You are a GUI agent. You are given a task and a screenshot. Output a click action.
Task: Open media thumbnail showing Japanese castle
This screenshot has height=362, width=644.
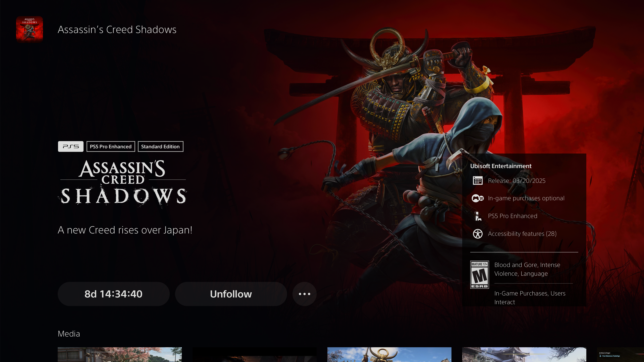pyautogui.click(x=524, y=354)
